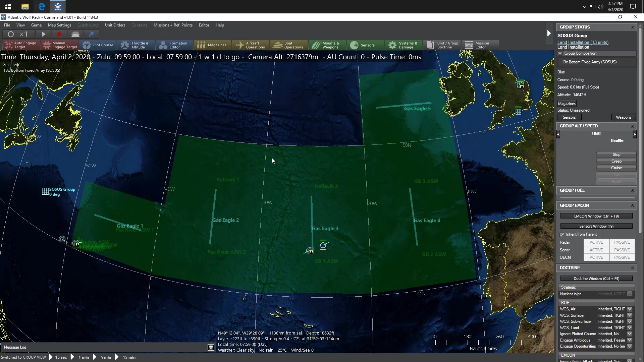Open the Editor menu

[x=204, y=25]
